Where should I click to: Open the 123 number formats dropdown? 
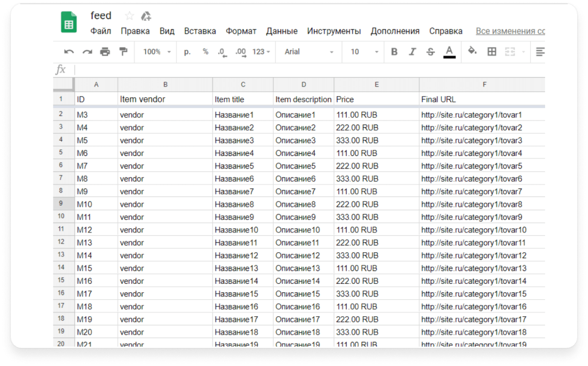click(261, 52)
